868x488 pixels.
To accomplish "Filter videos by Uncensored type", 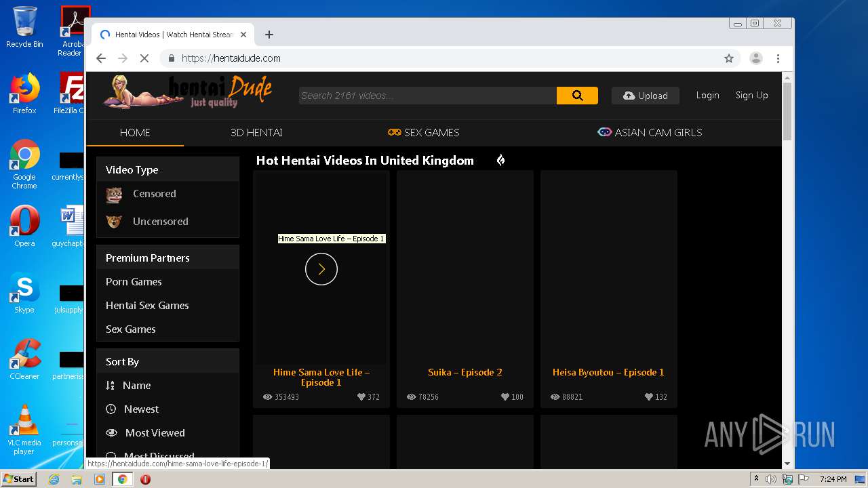I will (160, 222).
